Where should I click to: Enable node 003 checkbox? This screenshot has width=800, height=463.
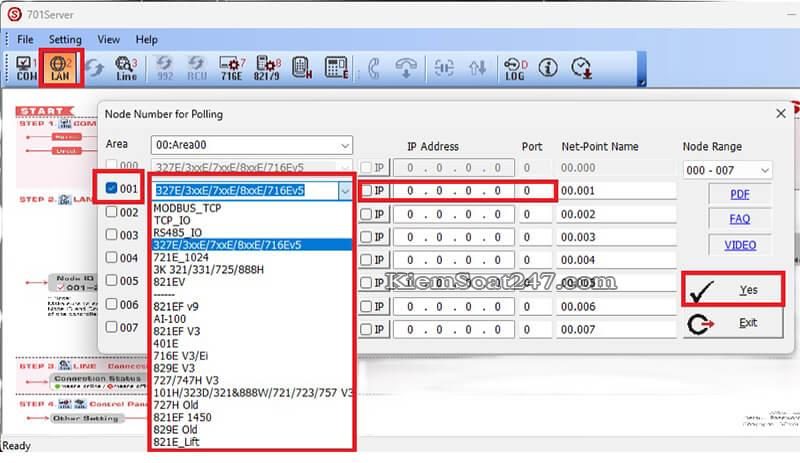tap(111, 234)
